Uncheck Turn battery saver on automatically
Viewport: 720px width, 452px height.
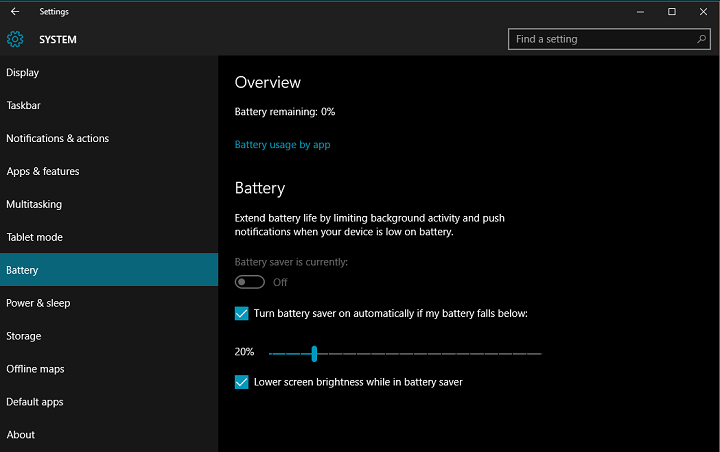click(x=242, y=313)
